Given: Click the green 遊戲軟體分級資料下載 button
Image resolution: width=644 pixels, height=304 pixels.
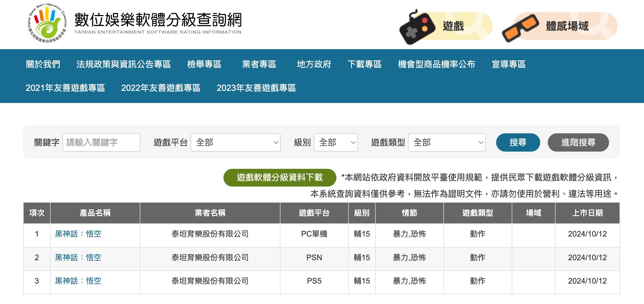Looking at the screenshot, I should coord(280,178).
